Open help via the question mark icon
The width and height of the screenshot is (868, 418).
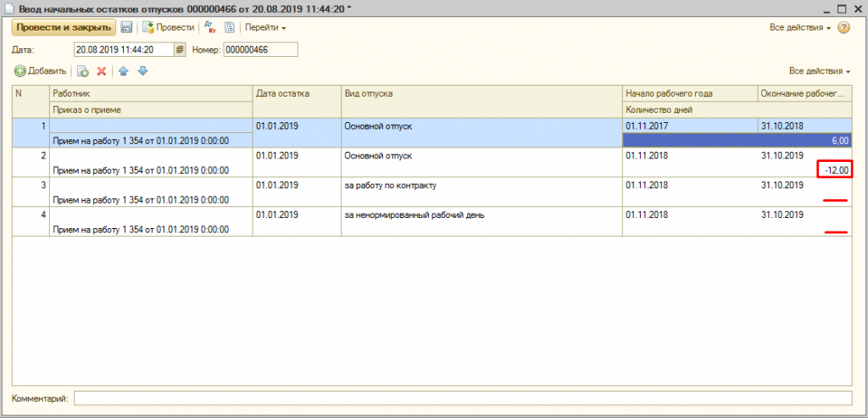pyautogui.click(x=843, y=28)
